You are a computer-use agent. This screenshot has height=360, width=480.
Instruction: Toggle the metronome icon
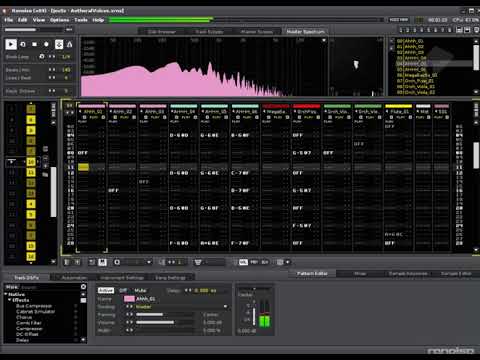[70, 44]
